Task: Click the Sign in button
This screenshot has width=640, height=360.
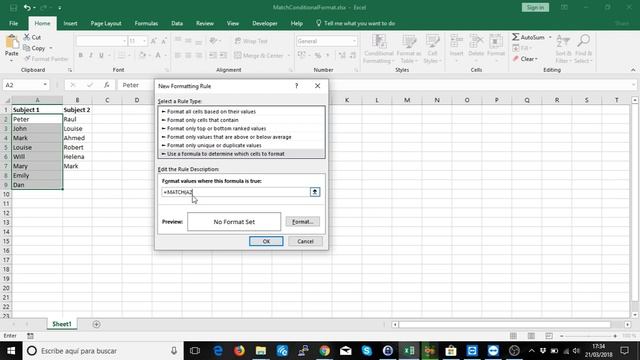Action: [x=535, y=7]
